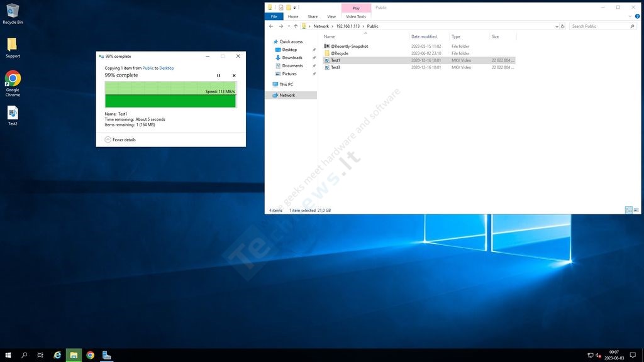Click the New folder quick access toolbar icon
Viewport: 644px width, 362px height.
coord(288,8)
